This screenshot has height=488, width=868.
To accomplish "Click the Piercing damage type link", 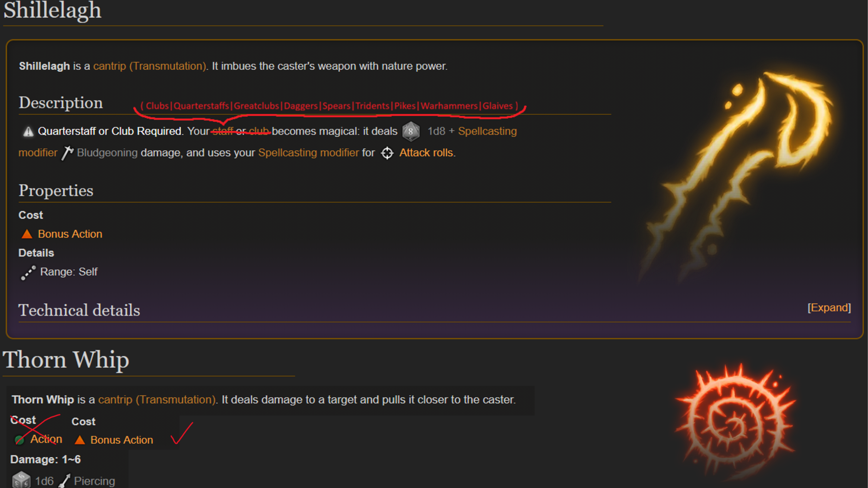I will coord(94,481).
